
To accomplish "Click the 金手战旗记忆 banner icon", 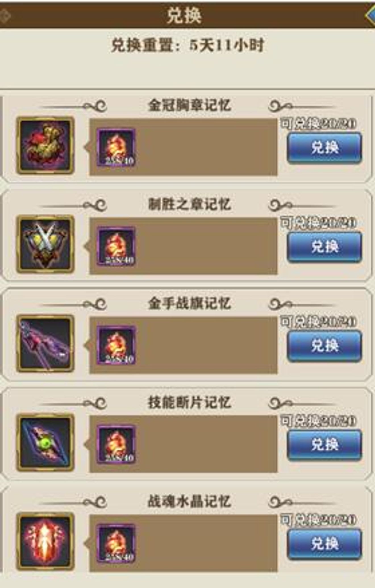I will (x=45, y=343).
